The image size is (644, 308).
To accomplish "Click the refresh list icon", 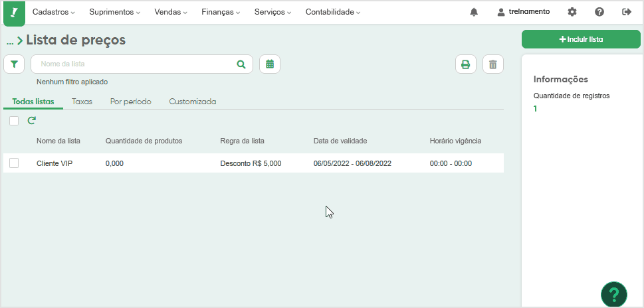I will point(32,121).
